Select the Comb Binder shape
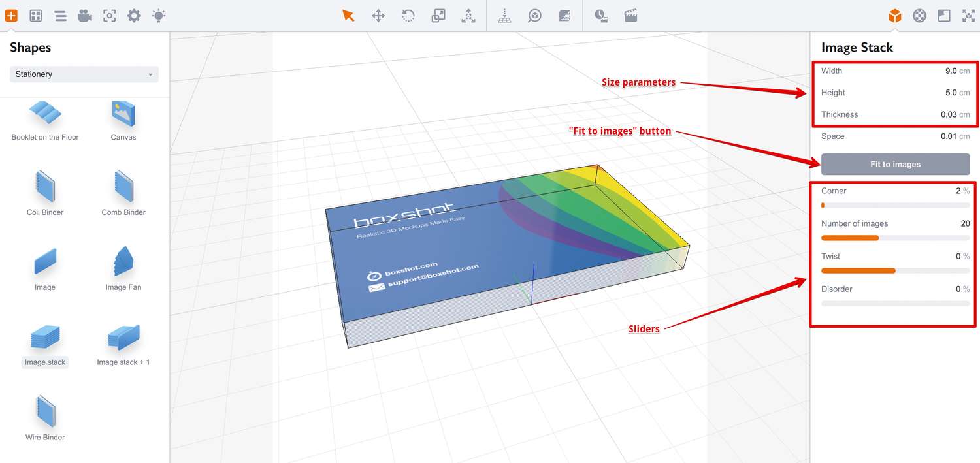 [x=123, y=193]
